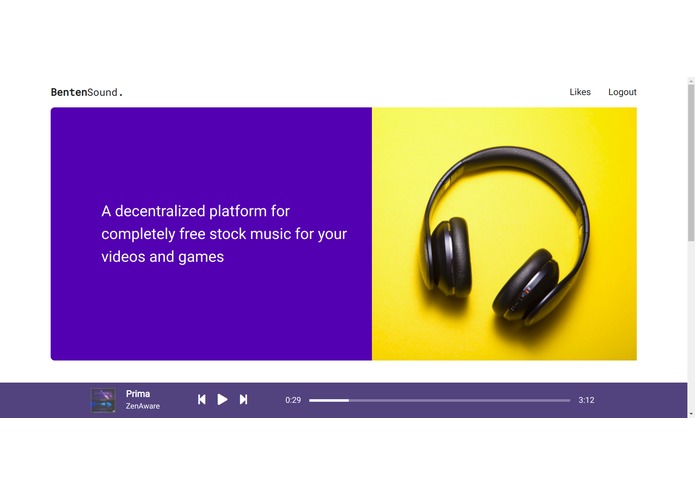
Task: Click the ZenAware artist name
Action: [x=143, y=406]
